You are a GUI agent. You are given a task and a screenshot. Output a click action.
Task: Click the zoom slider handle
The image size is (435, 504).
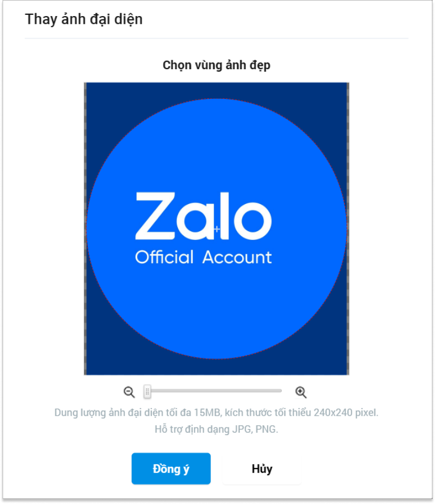pos(147,391)
